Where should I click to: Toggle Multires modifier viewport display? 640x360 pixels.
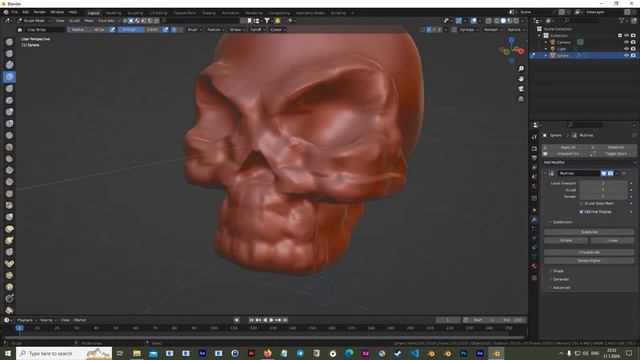click(604, 173)
